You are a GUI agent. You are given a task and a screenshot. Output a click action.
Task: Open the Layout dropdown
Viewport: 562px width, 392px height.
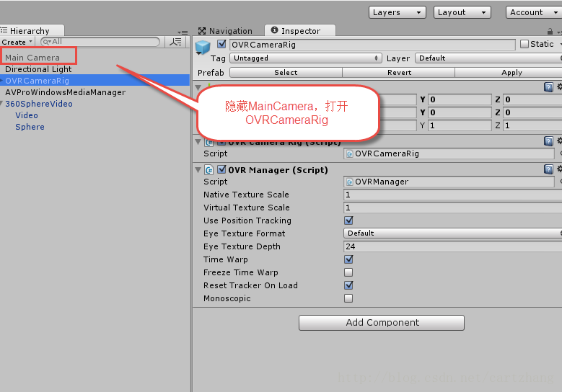(x=462, y=12)
